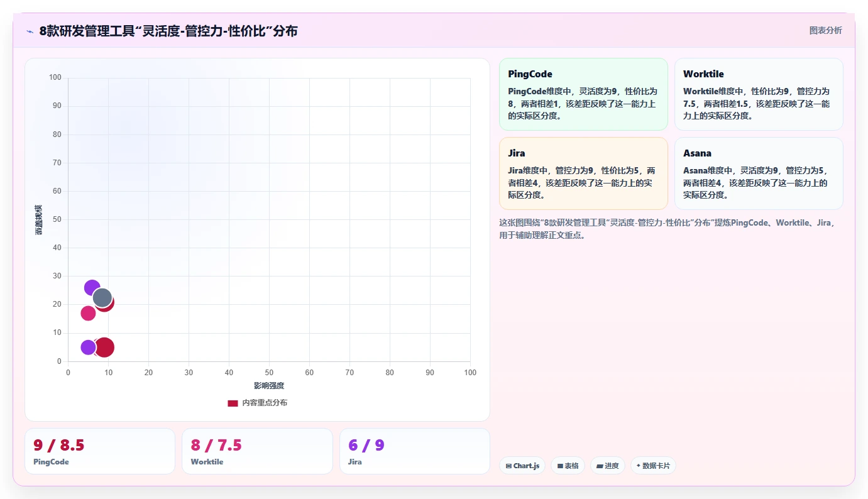Toggle the 内容重点分布 legend entry

(x=257, y=403)
